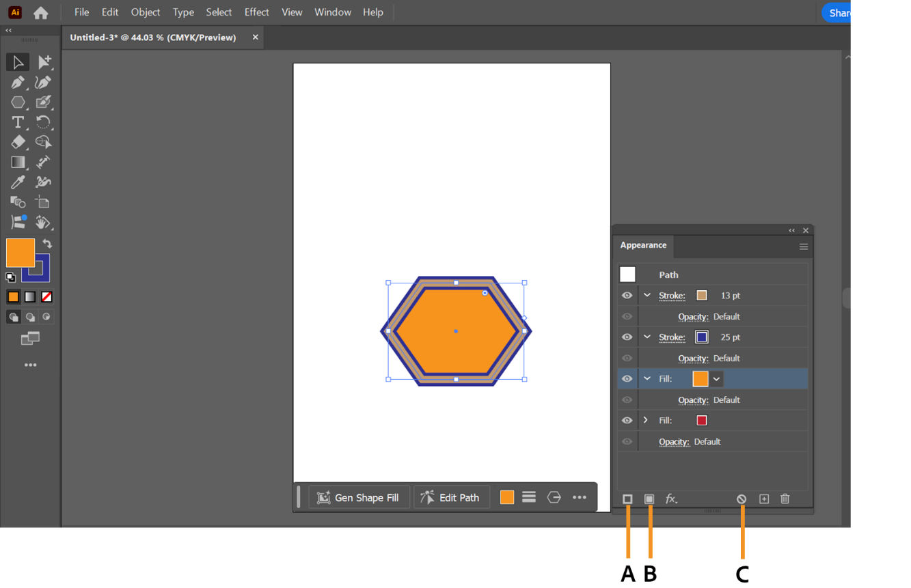Click Clear Appearance in the Appearance panel

tap(742, 499)
